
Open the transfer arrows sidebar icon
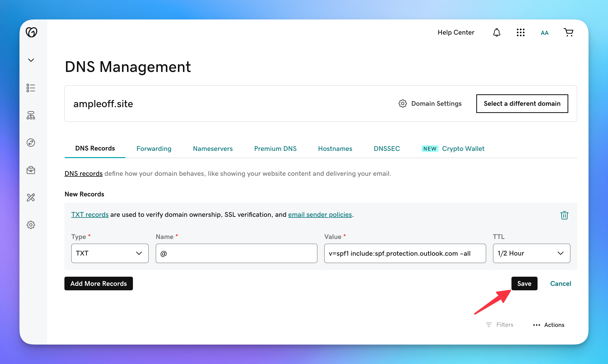(31, 143)
